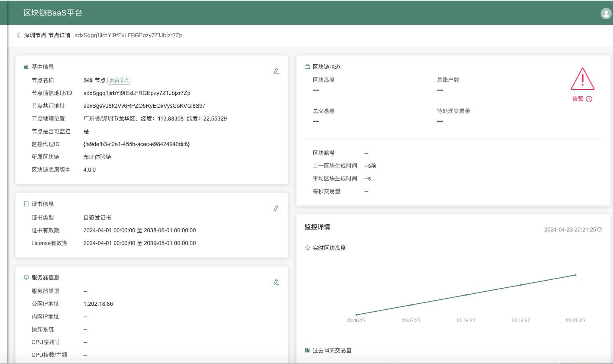This screenshot has height=364, width=613.
Task: Click the 总交易量 label
Action: click(324, 111)
